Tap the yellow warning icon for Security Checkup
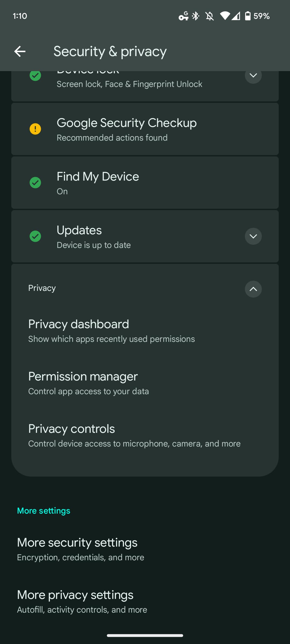The width and height of the screenshot is (290, 644). (35, 129)
